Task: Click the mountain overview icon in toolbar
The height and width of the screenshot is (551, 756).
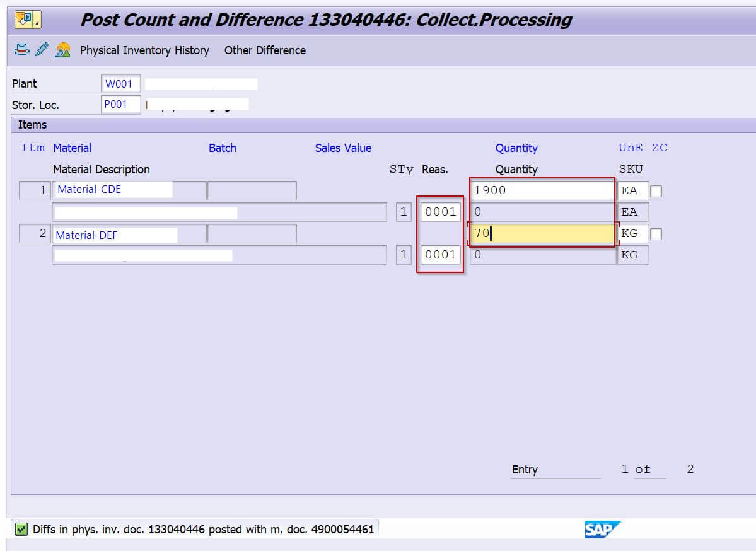Action: click(62, 50)
